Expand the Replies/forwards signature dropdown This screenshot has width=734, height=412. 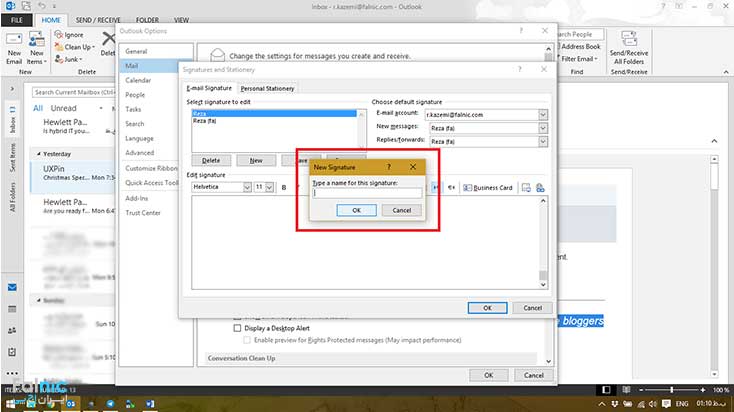(x=543, y=142)
